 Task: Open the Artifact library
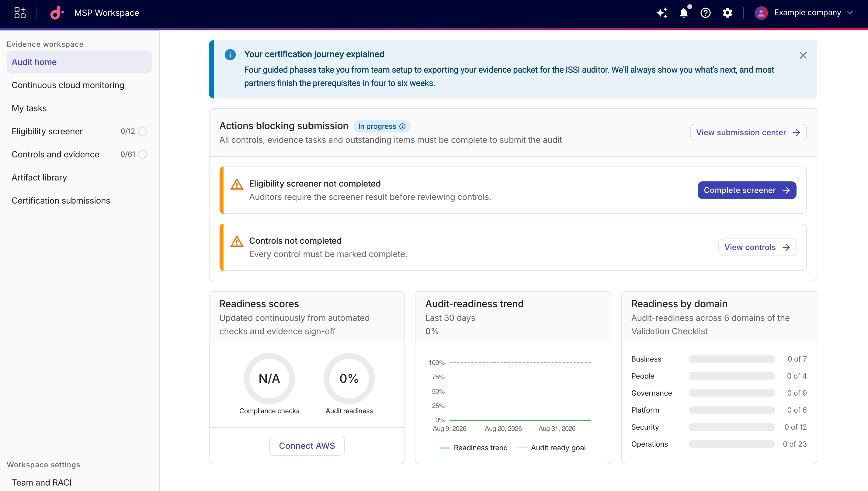pyautogui.click(x=79, y=177)
